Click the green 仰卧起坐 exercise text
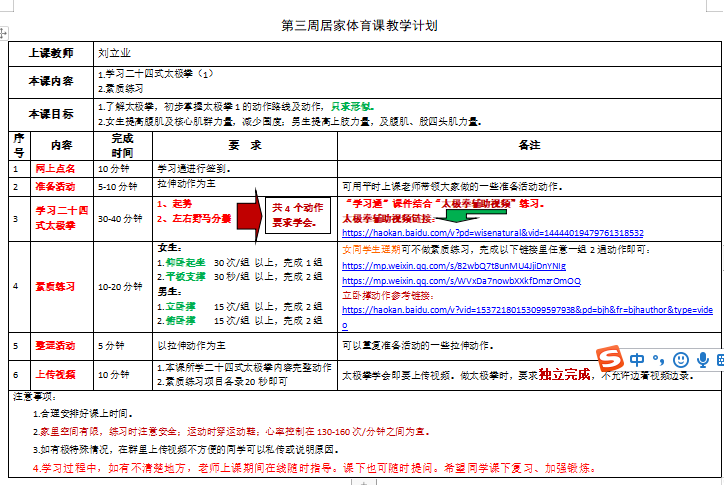This screenshot has height=485, width=724. pyautogui.click(x=186, y=262)
